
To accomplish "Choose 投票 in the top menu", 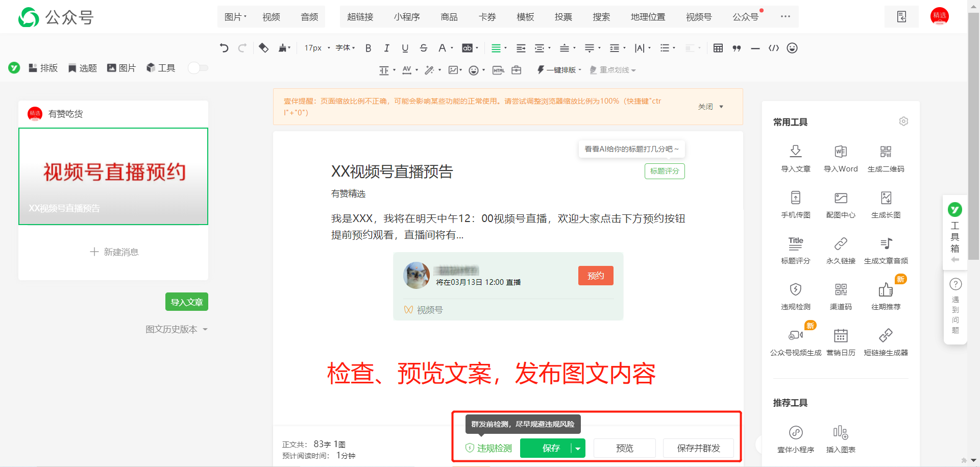I will click(563, 17).
